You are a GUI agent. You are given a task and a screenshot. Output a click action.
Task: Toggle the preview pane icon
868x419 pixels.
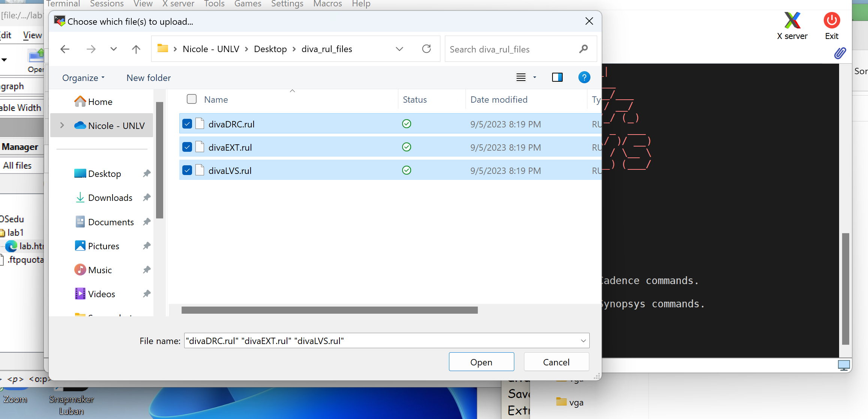click(x=557, y=78)
